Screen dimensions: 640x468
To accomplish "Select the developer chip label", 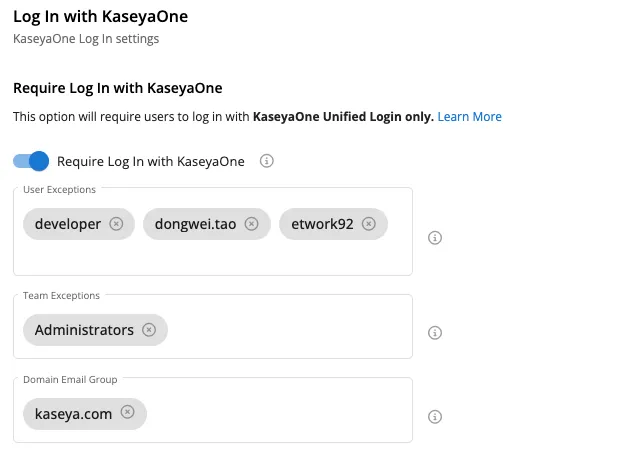I will tap(68, 224).
